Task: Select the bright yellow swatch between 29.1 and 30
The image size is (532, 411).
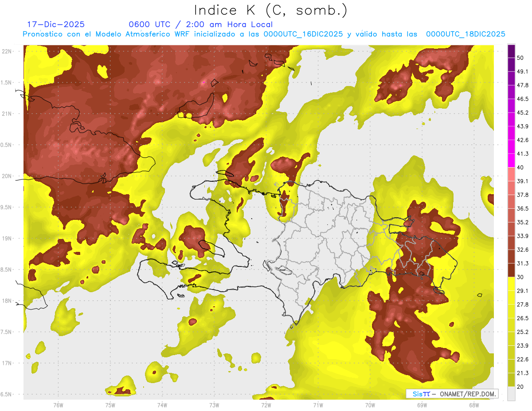Action: 512,284
